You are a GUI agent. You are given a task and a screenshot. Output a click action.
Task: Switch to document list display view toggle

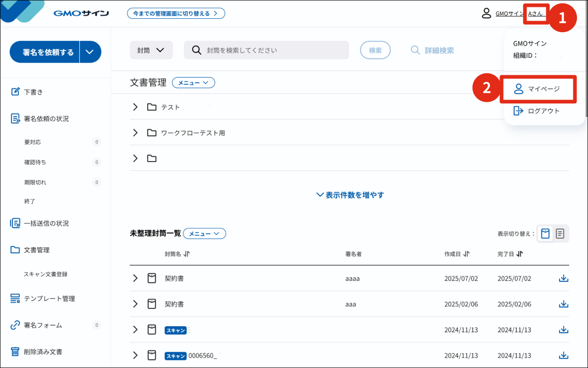(x=560, y=234)
